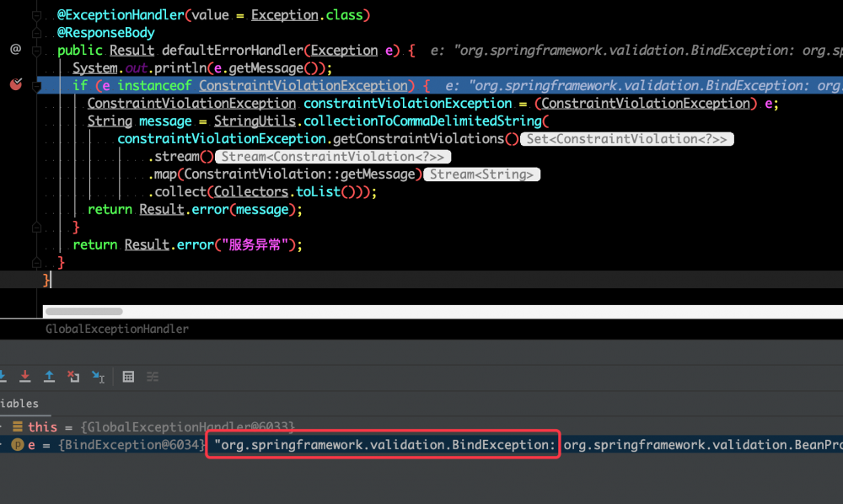The height and width of the screenshot is (504, 843).
Task: Toggle the breakpoint on the instanceof line
Action: (15, 85)
